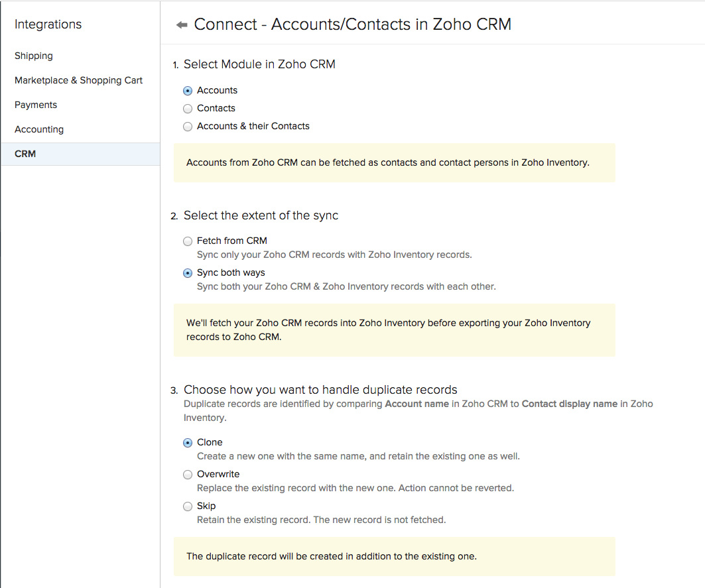Open the Accounting integrations section

[x=38, y=129]
